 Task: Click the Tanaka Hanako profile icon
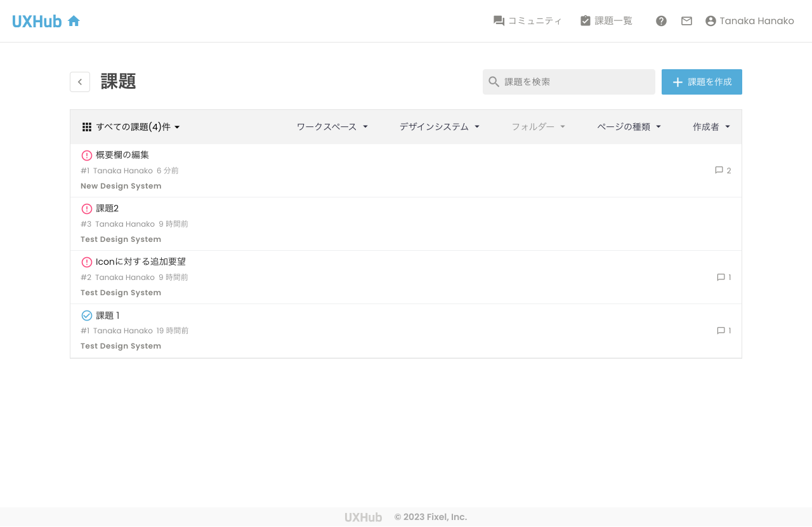coord(709,20)
